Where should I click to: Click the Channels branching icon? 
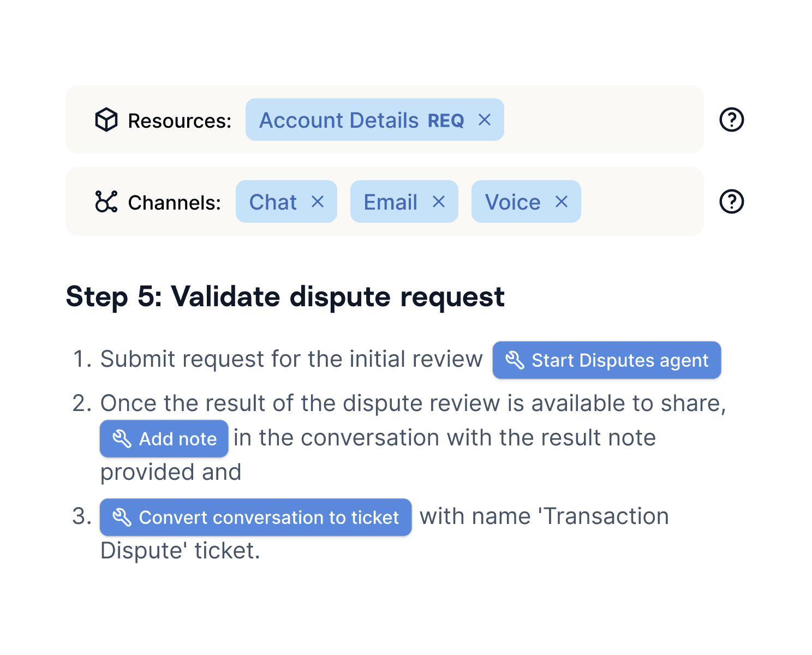(x=106, y=201)
